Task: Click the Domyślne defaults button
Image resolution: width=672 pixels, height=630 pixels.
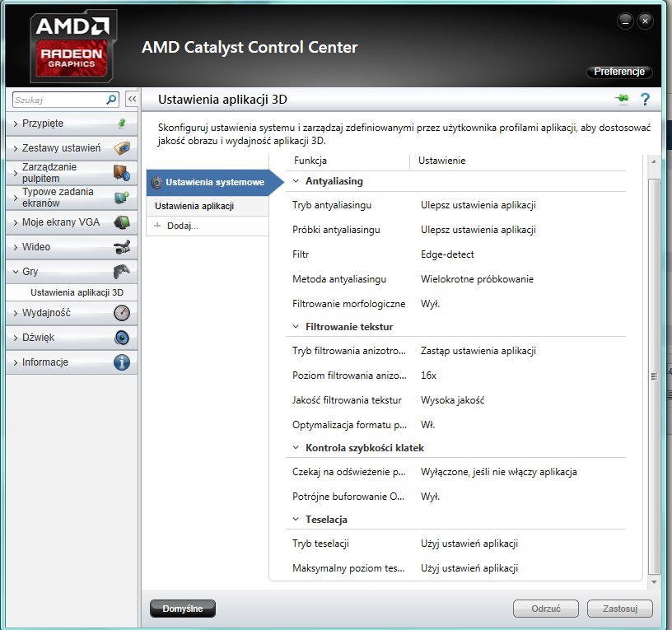Action: pyautogui.click(x=183, y=609)
